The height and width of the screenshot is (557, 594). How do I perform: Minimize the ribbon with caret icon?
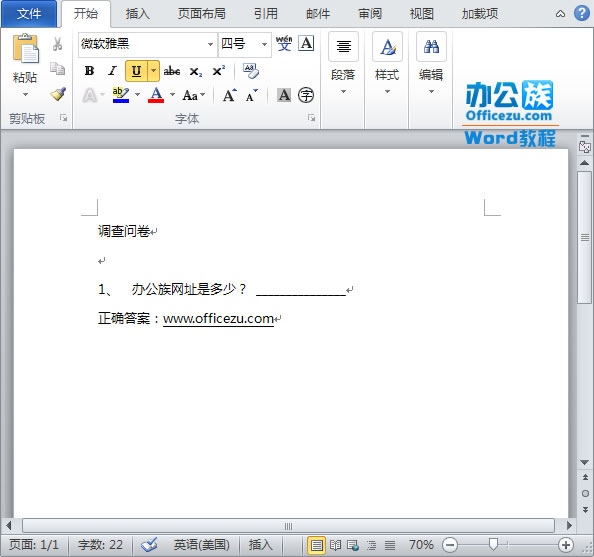(x=560, y=14)
